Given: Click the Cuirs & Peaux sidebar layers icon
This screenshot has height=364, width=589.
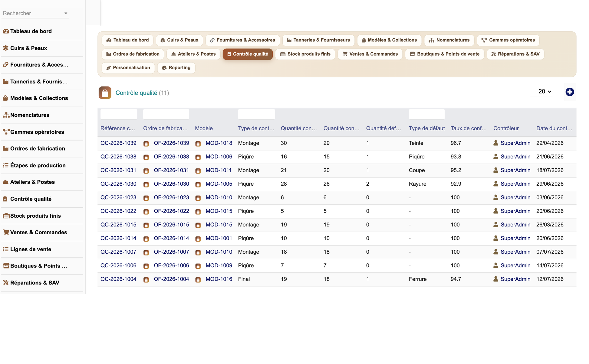Looking at the screenshot, I should pos(6,48).
